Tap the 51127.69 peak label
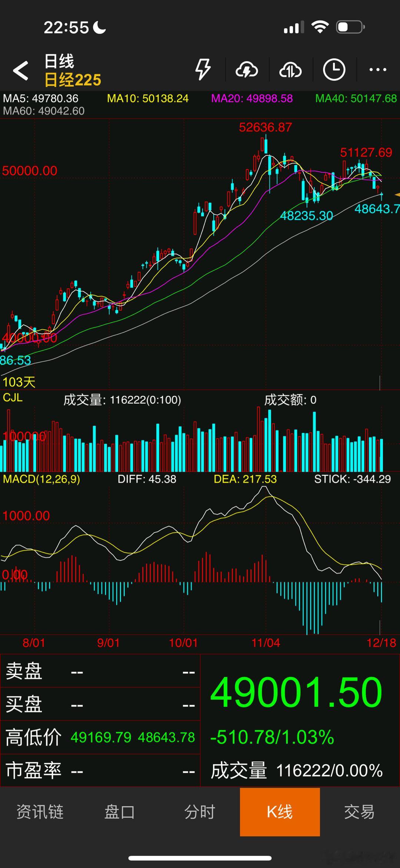This screenshot has width=400, height=868. click(x=366, y=152)
